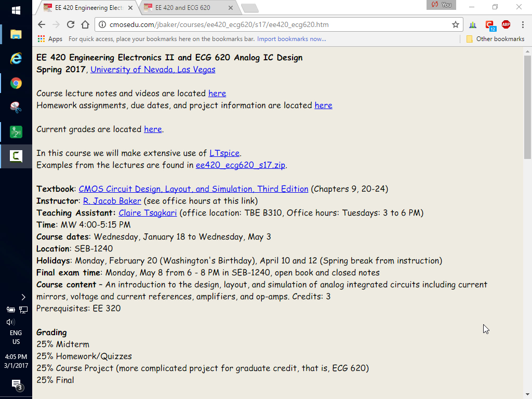Click the browser Back arrow
532x399 pixels.
pyautogui.click(x=42, y=24)
